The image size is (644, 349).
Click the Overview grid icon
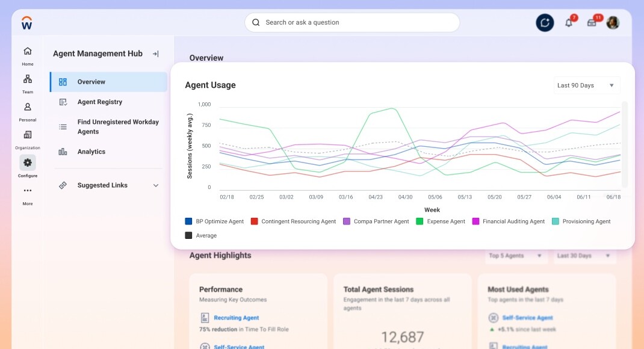pyautogui.click(x=63, y=82)
